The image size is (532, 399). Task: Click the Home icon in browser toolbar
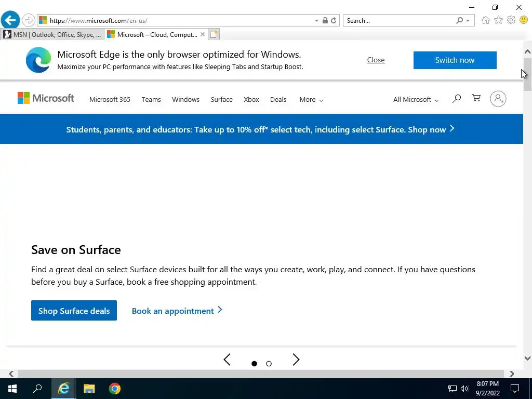pyautogui.click(x=486, y=20)
